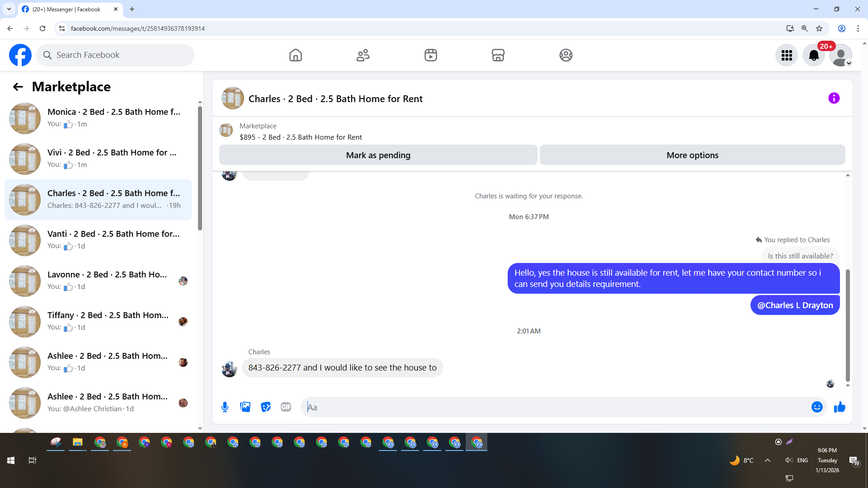Open the GIF picker
The image size is (868, 488).
point(286,407)
